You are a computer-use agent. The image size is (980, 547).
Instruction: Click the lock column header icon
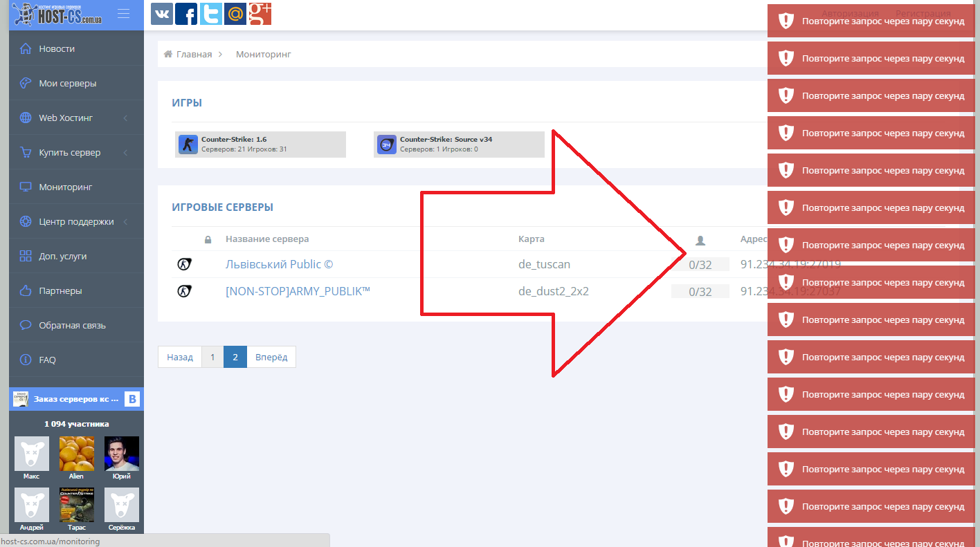pos(208,240)
